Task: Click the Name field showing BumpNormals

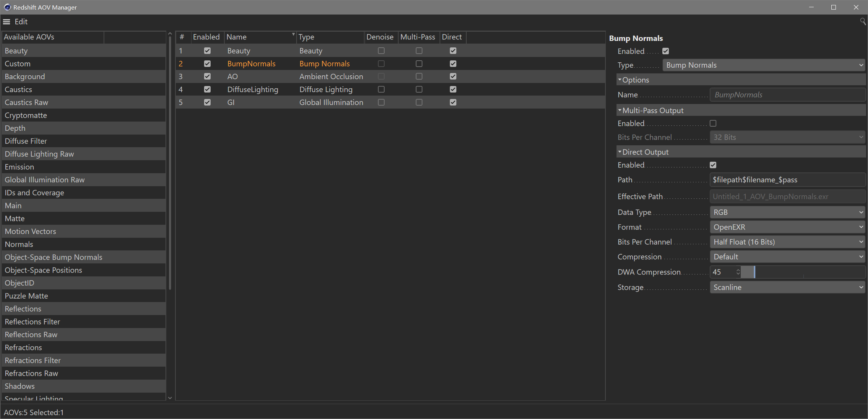Action: pos(787,95)
